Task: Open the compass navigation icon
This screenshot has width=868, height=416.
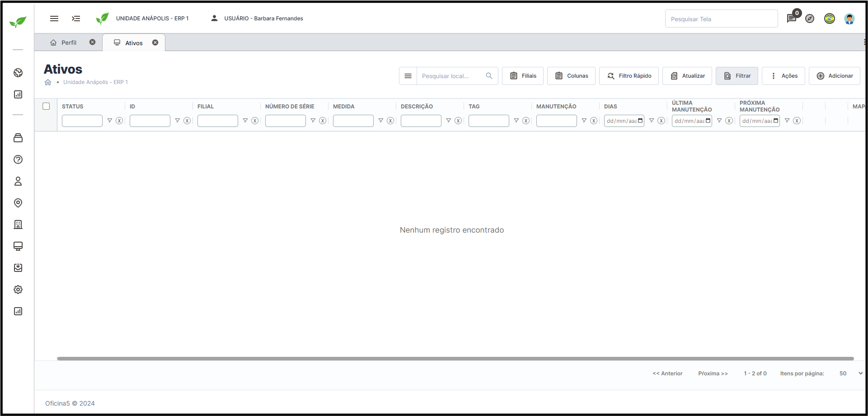Action: coord(810,19)
